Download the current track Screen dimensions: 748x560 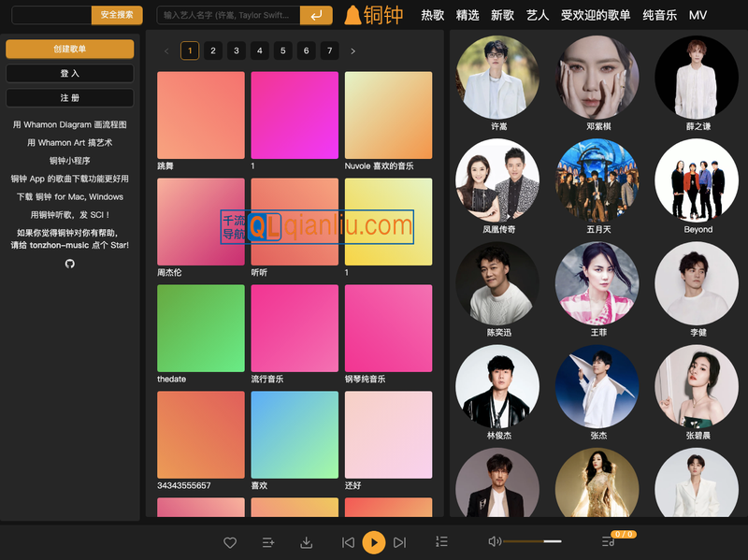coord(306,542)
